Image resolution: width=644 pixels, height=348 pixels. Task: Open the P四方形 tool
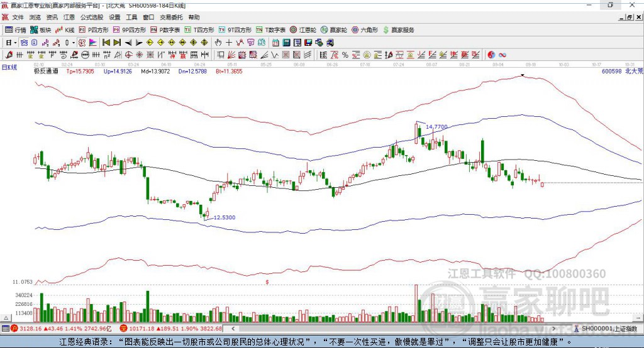pos(94,30)
